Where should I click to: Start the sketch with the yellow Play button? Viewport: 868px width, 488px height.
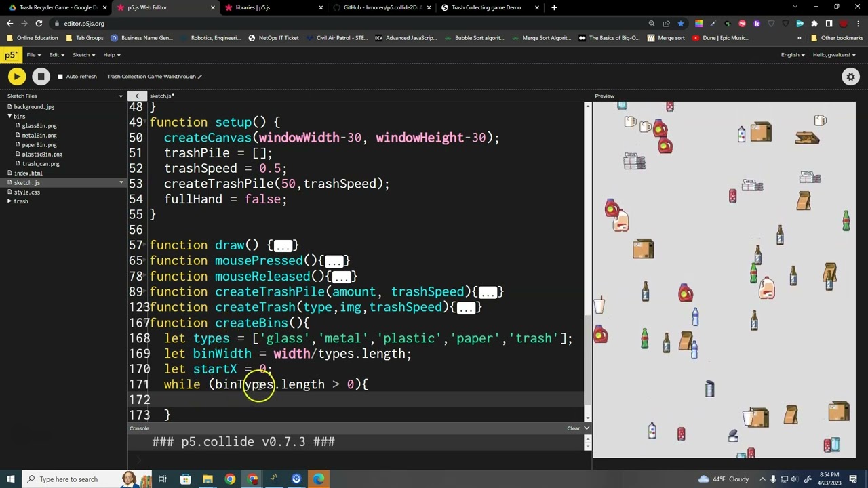pos(17,77)
